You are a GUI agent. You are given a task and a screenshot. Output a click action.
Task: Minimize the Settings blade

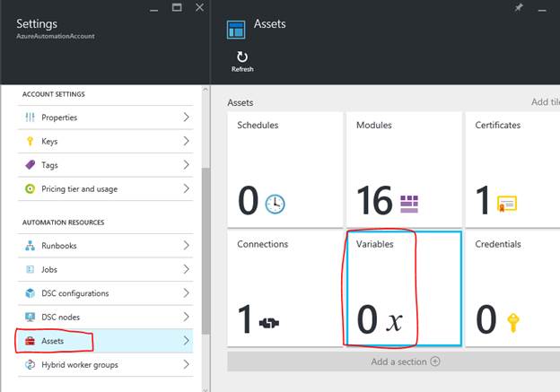tap(154, 11)
